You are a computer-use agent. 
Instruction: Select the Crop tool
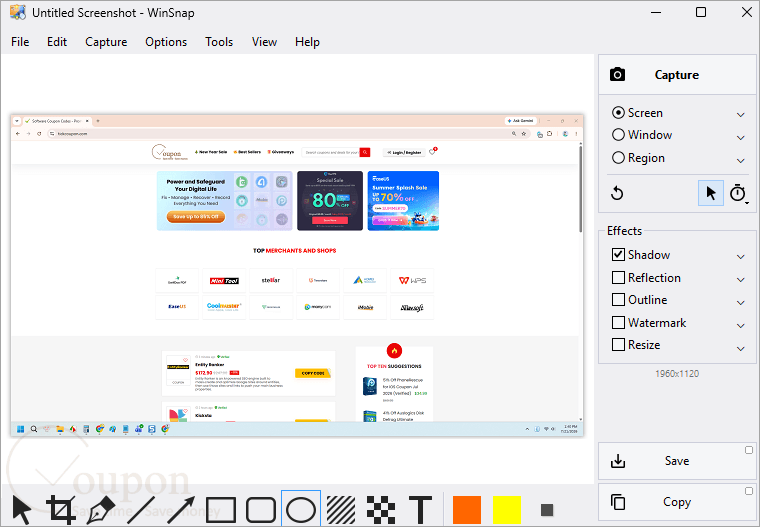click(x=61, y=510)
